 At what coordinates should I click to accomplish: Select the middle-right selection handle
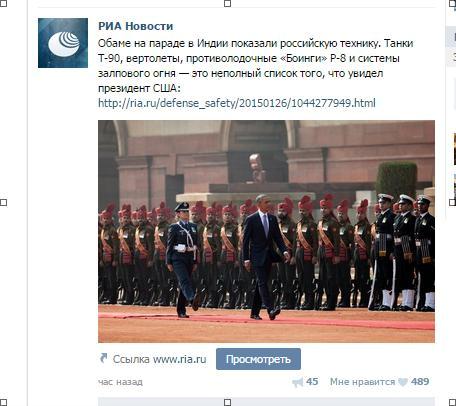[x=453, y=202]
